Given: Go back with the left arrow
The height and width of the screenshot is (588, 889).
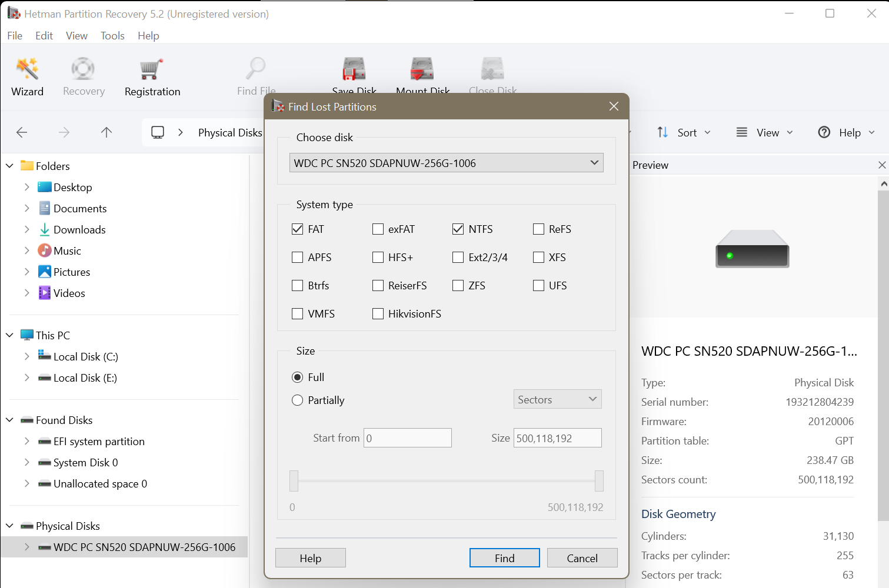Looking at the screenshot, I should pos(22,132).
